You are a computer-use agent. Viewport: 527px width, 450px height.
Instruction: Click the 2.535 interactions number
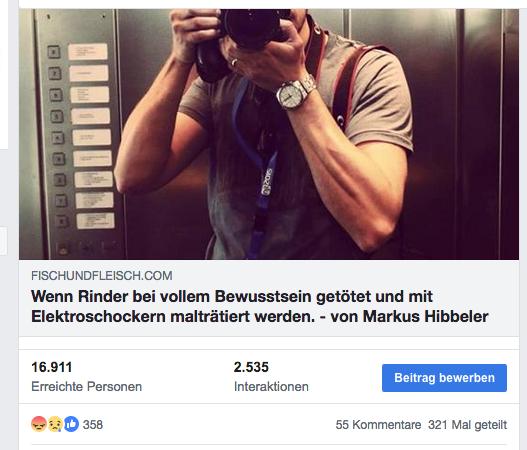(x=251, y=367)
